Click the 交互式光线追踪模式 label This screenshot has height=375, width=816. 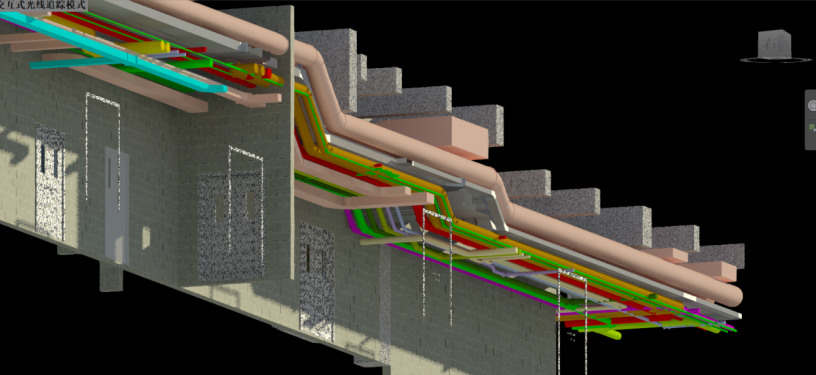coord(43,5)
